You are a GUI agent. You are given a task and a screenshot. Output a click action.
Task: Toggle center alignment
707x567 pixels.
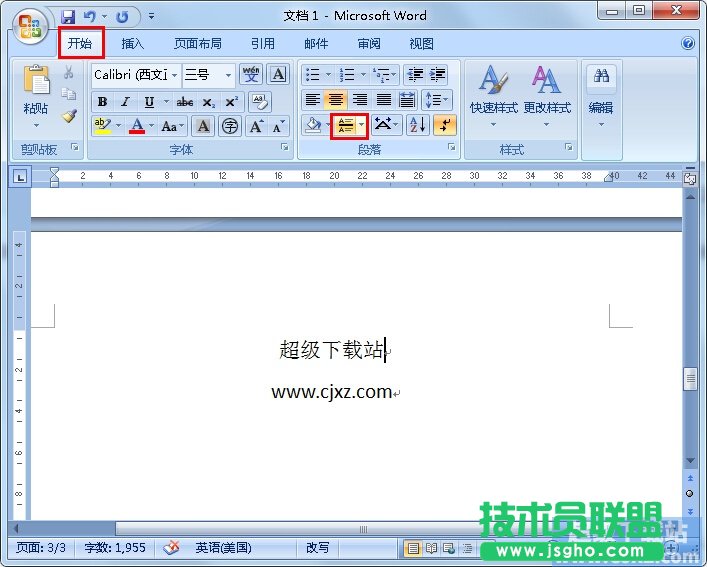coord(336,100)
